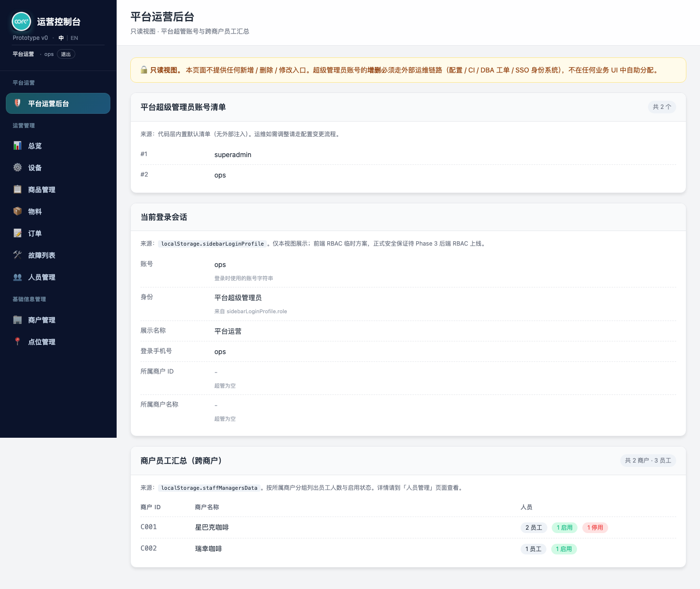
Task: Click the people icon for 人员管理
Action: pyautogui.click(x=17, y=277)
